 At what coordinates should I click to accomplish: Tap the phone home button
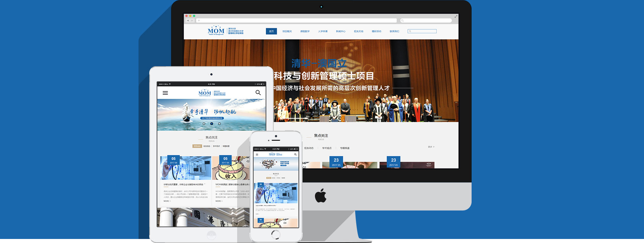(x=276, y=235)
